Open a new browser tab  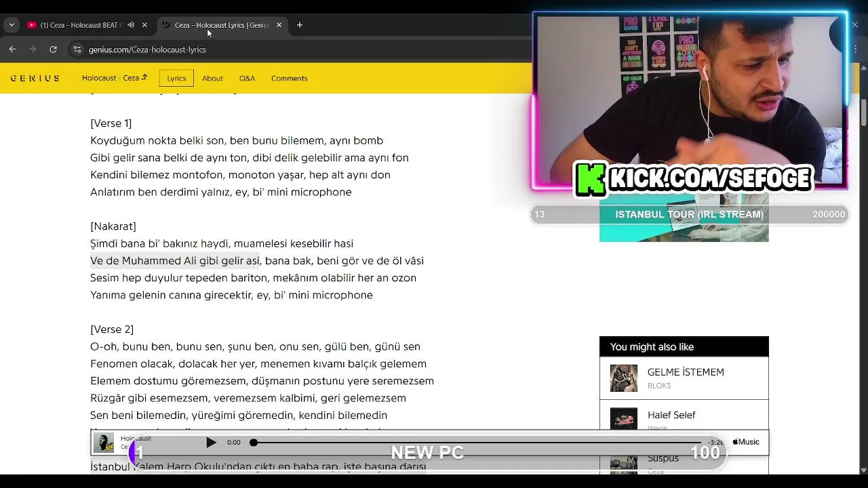(300, 25)
